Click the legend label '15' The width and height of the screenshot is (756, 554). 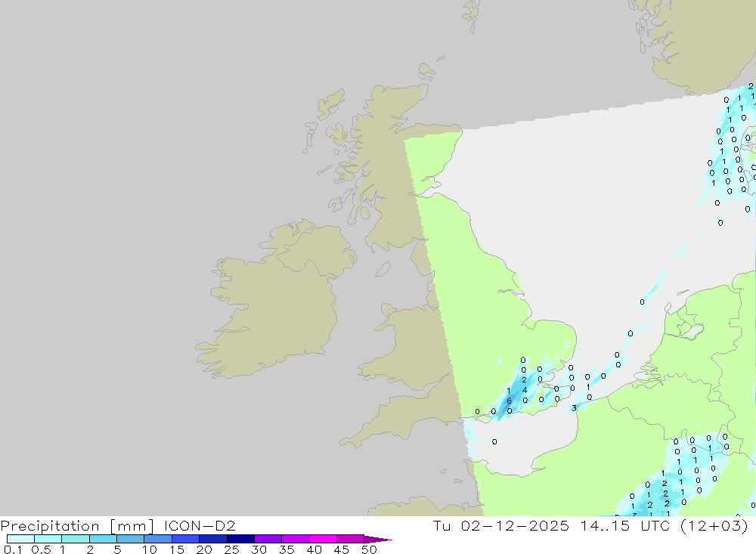coord(177,549)
